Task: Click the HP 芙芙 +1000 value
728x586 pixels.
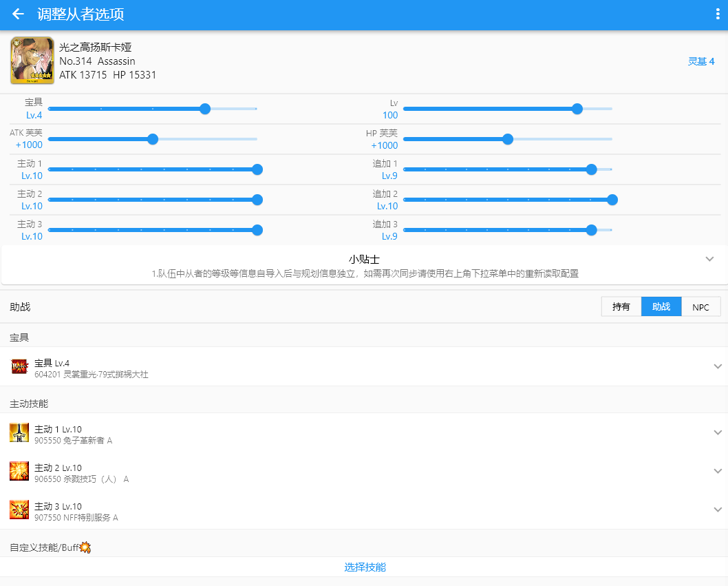Action: (385, 145)
